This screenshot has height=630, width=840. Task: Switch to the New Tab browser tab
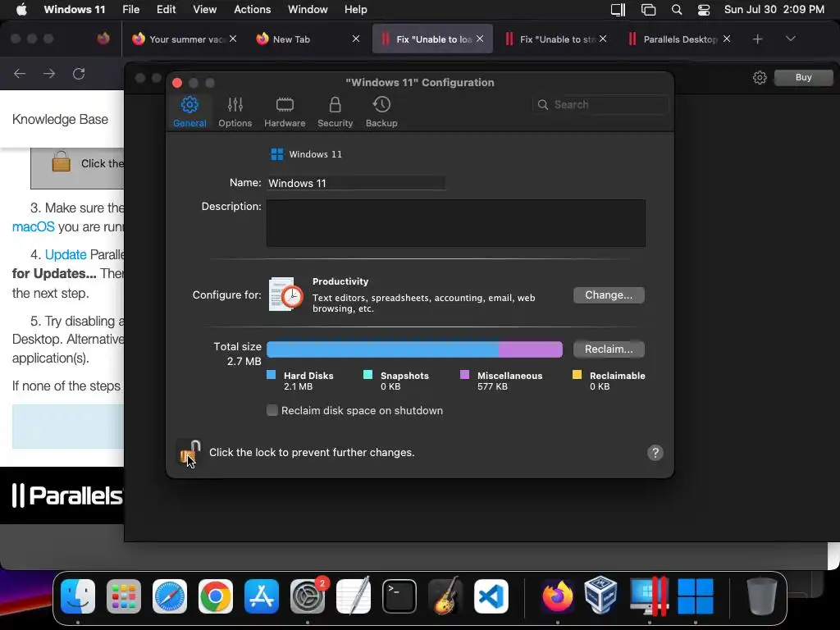pos(307,39)
